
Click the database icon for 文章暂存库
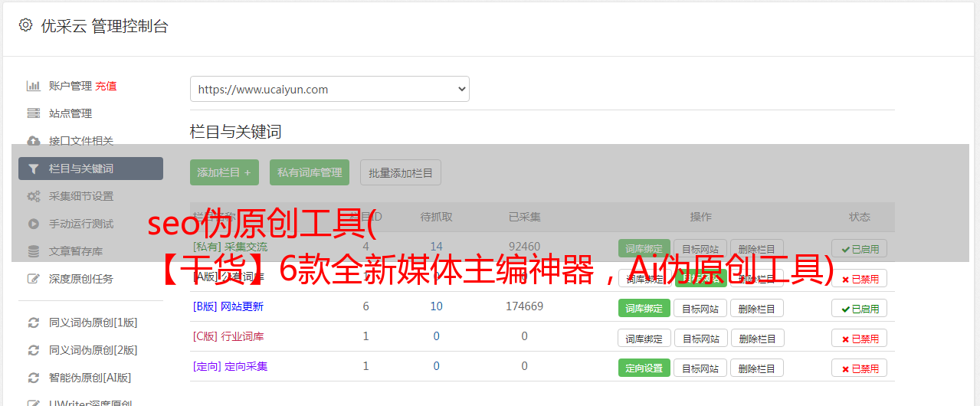tap(34, 251)
